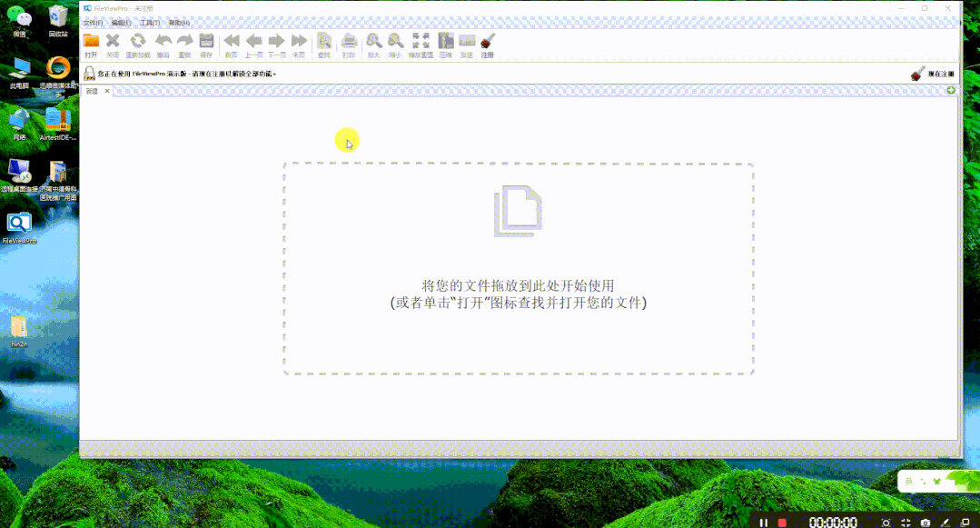
Task: Click the recorder camera screenshot icon
Action: [925, 523]
